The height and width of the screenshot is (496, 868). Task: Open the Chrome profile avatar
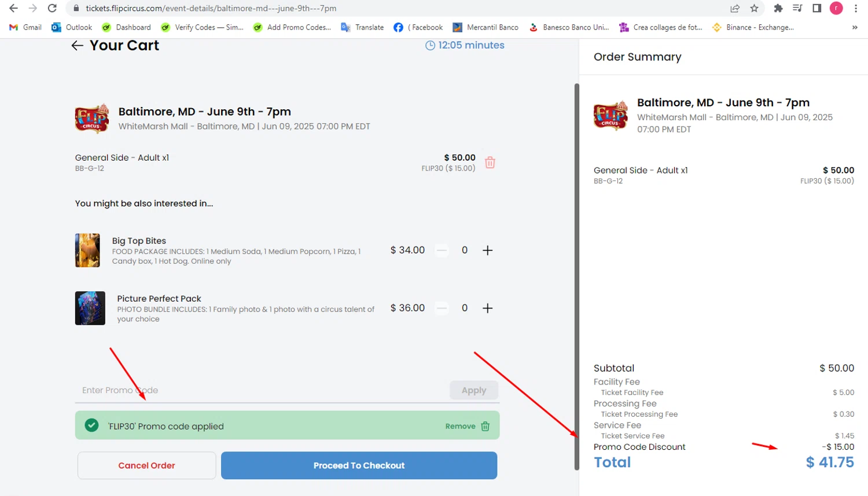pyautogui.click(x=836, y=8)
